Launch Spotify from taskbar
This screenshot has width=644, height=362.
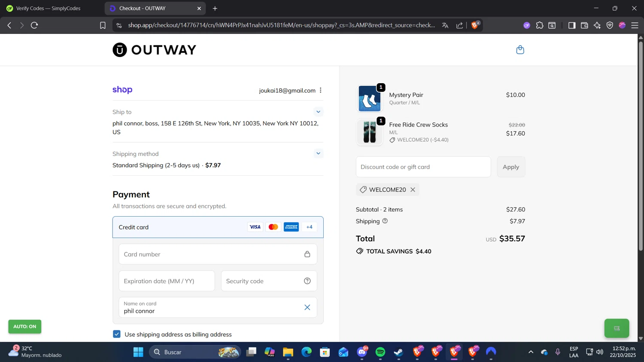[x=380, y=352]
